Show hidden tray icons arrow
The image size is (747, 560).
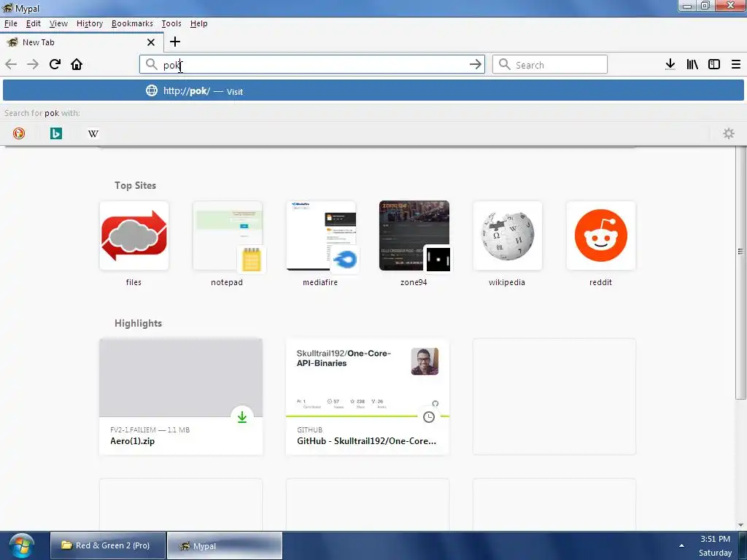(x=682, y=545)
